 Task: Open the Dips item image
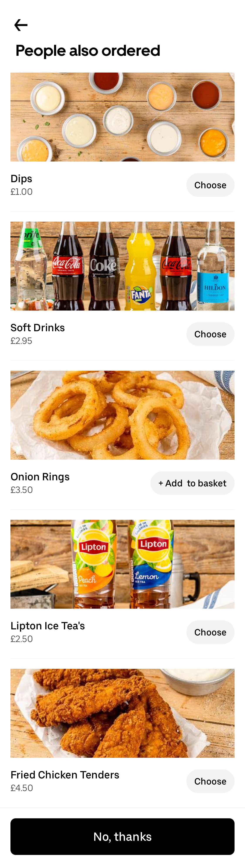122,117
